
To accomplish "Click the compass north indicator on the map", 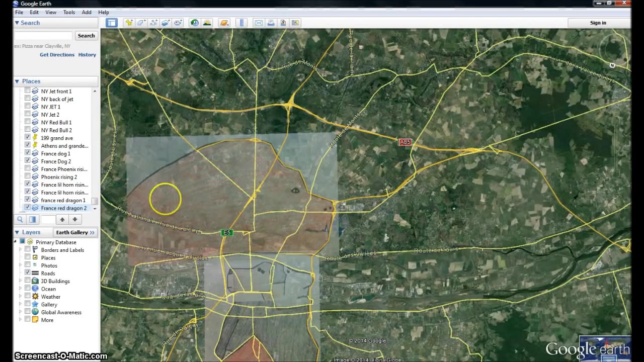I will point(612,65).
